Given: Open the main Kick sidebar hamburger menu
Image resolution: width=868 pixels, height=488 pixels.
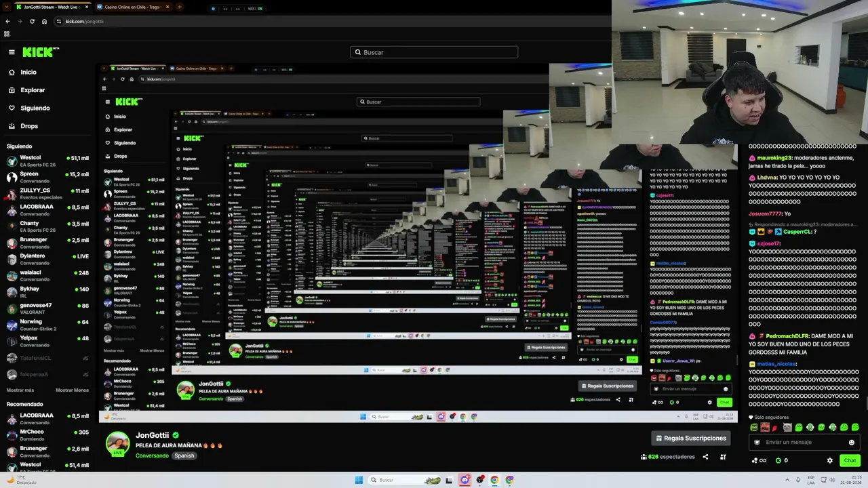Looking at the screenshot, I should coord(12,52).
